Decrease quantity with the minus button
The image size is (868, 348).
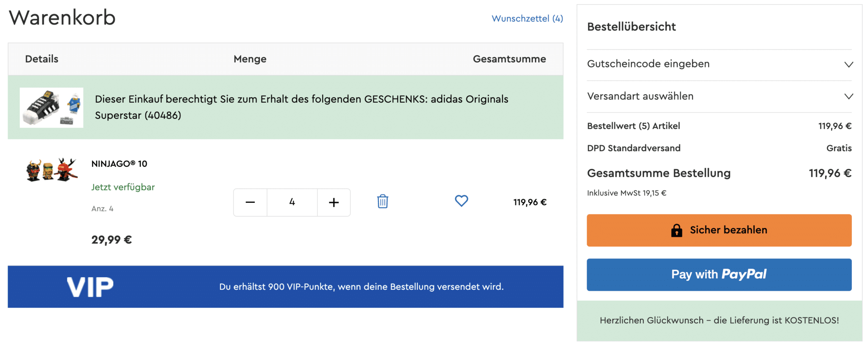(250, 202)
